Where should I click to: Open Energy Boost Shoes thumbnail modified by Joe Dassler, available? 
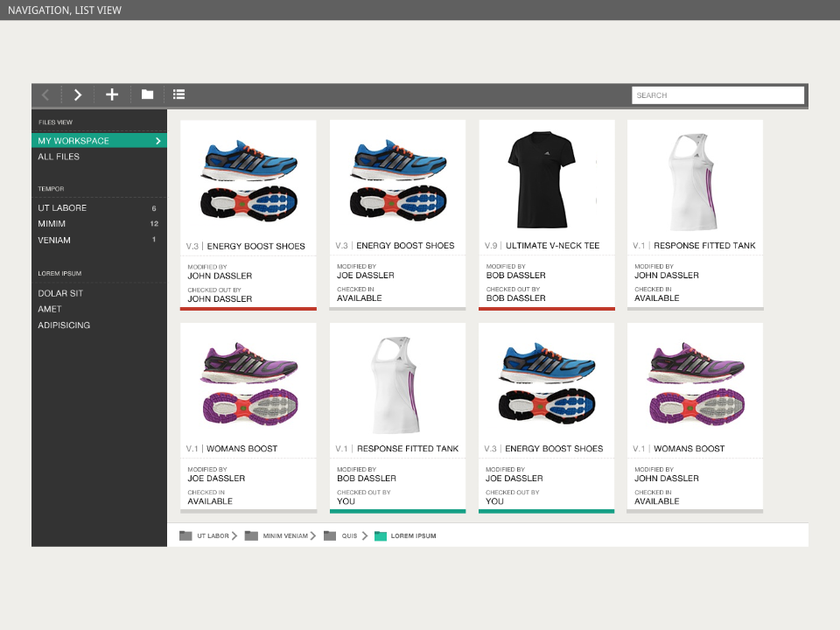point(398,180)
